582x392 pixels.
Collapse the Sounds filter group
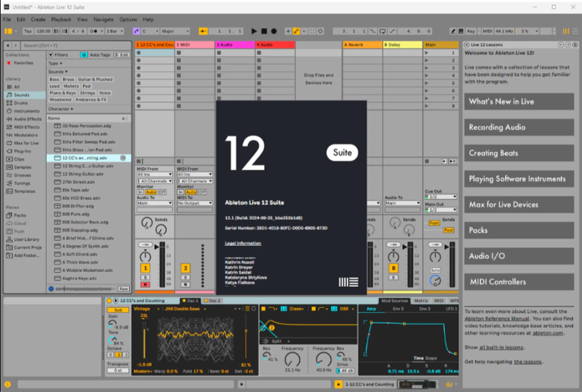click(x=58, y=72)
